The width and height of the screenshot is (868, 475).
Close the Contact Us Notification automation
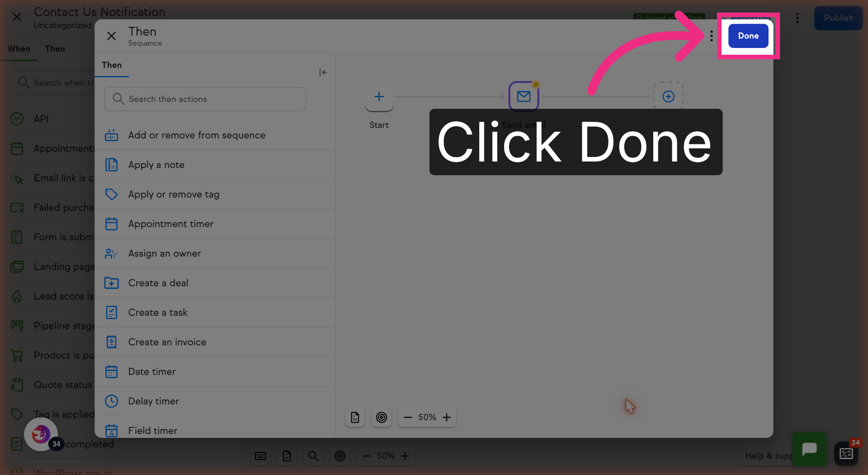point(17,17)
